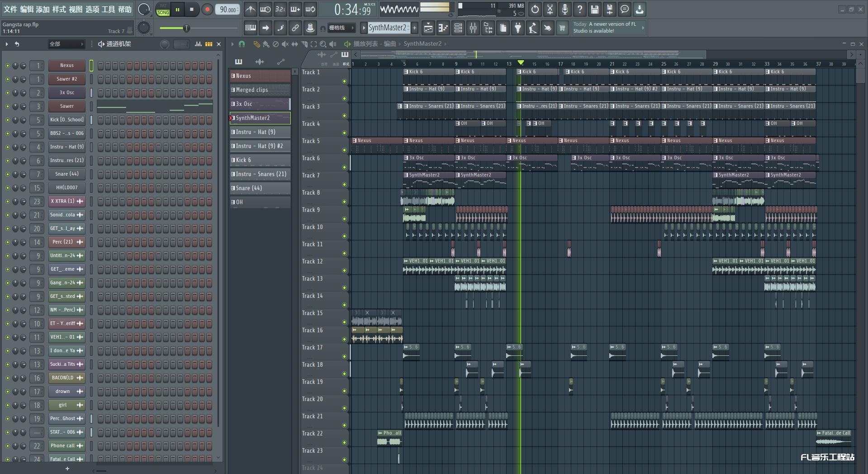The width and height of the screenshot is (868, 474).
Task: Open the content library shopping cart
Action: 562,28
